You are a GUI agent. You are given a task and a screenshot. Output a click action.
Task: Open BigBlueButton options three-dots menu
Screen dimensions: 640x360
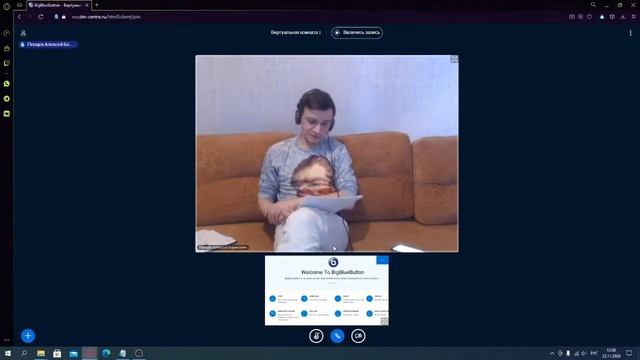pyautogui.click(x=630, y=33)
